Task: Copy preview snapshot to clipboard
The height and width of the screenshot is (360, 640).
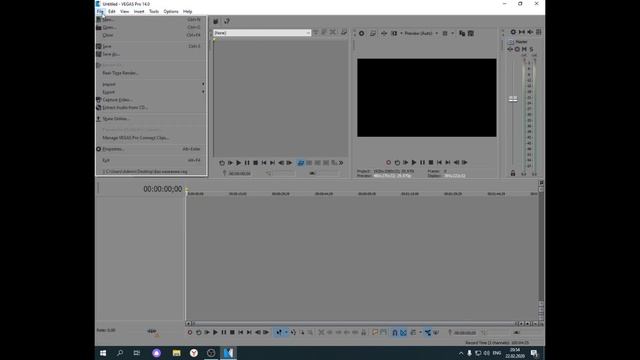Action: point(462,33)
